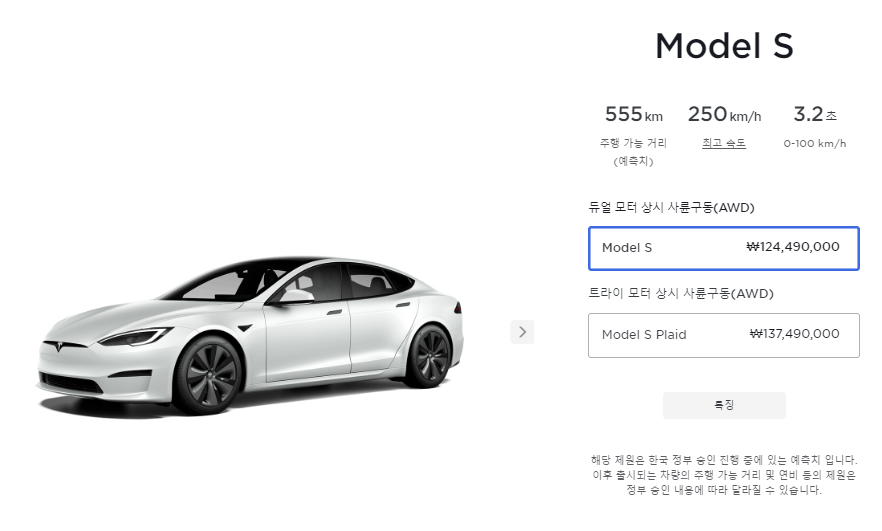Click the 3.2 초 acceleration figure
The height and width of the screenshot is (531, 882).
pyautogui.click(x=815, y=115)
